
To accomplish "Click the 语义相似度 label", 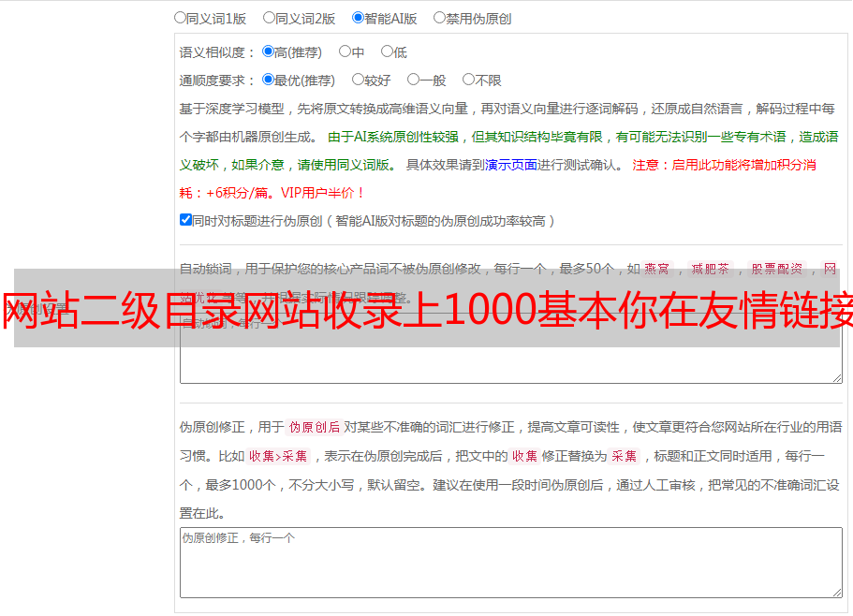I will (217, 52).
